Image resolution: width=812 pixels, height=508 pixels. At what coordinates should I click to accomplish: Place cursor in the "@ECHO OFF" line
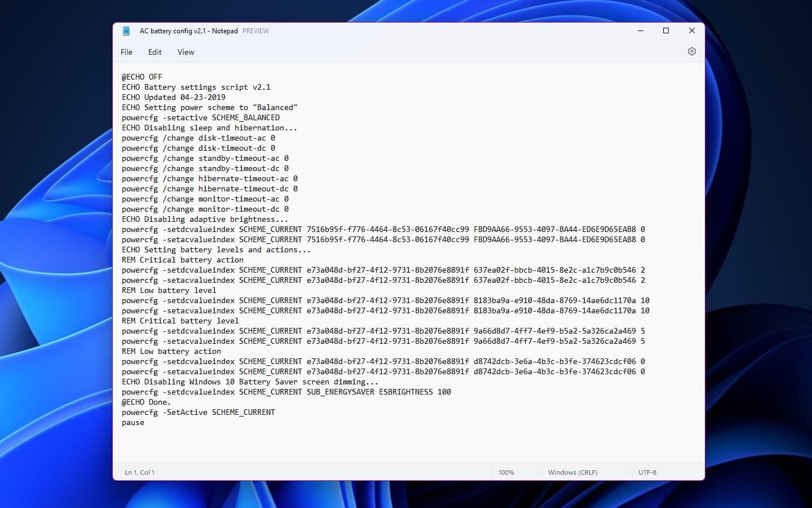pyautogui.click(x=142, y=77)
